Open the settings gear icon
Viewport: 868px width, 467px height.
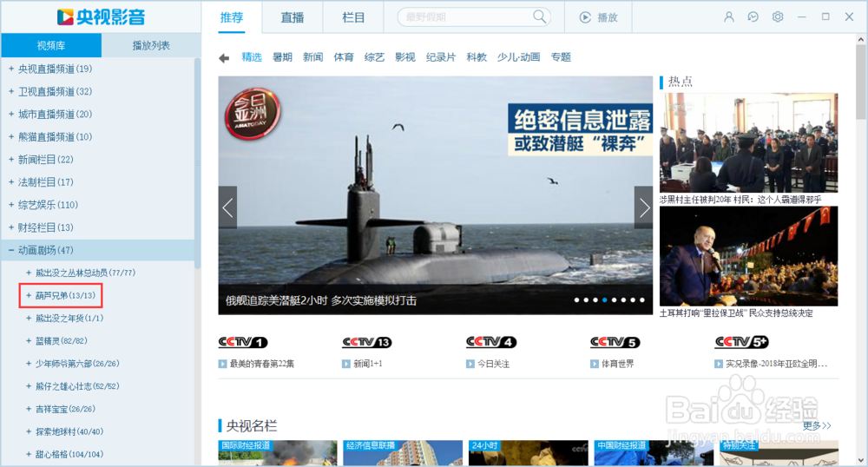[x=778, y=17]
